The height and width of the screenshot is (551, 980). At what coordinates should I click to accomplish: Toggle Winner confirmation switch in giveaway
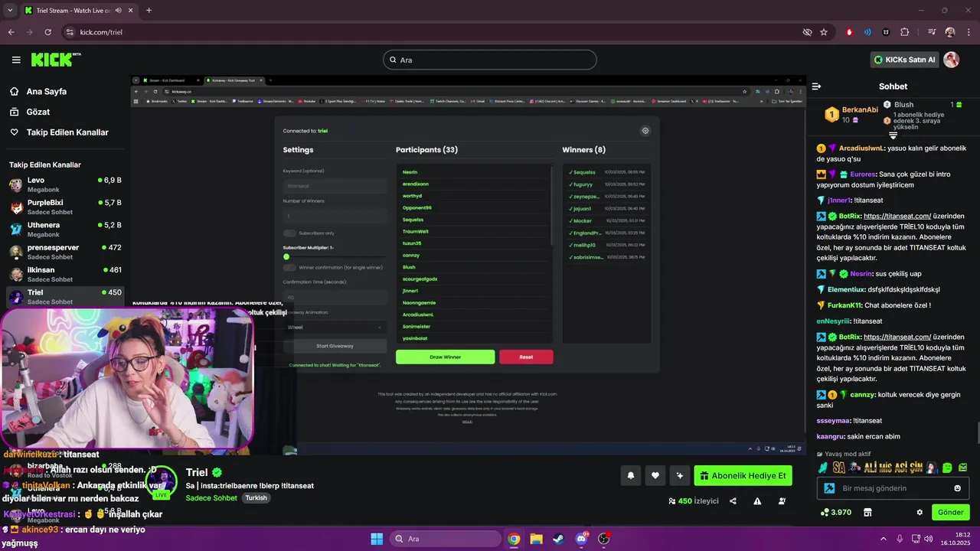tap(289, 267)
